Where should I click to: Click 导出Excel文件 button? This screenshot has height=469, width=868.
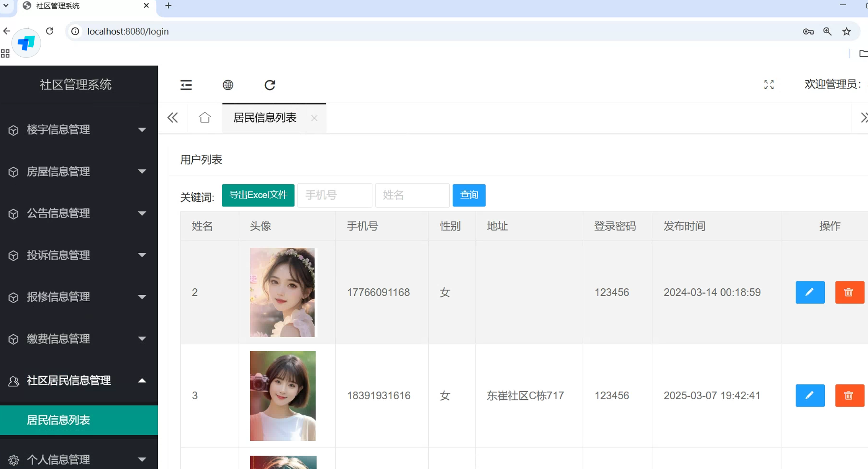258,195
